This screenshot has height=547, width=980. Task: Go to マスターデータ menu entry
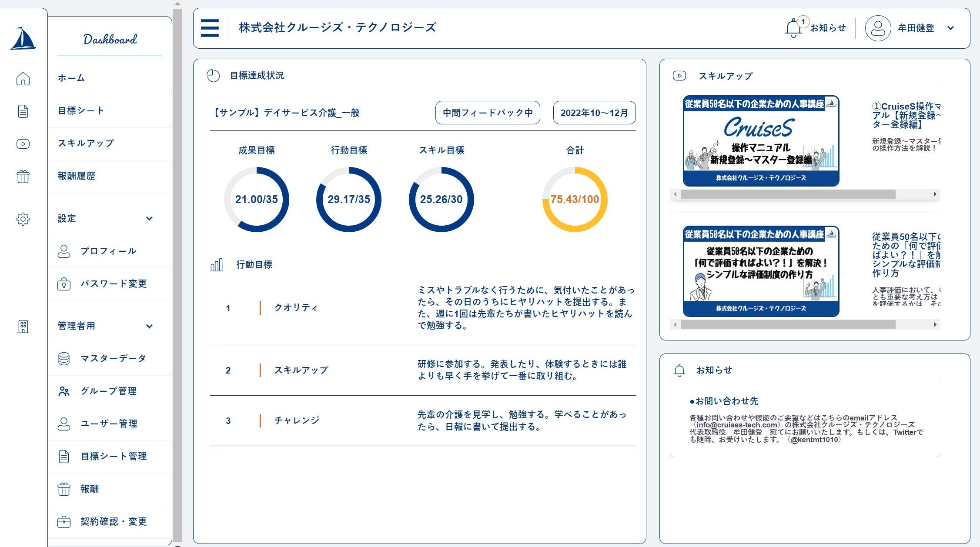click(x=113, y=358)
